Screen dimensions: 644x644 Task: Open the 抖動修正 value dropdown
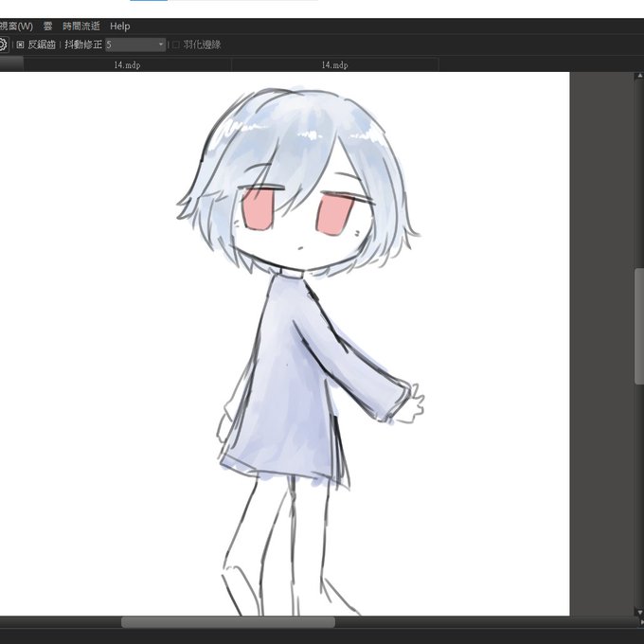(x=135, y=45)
